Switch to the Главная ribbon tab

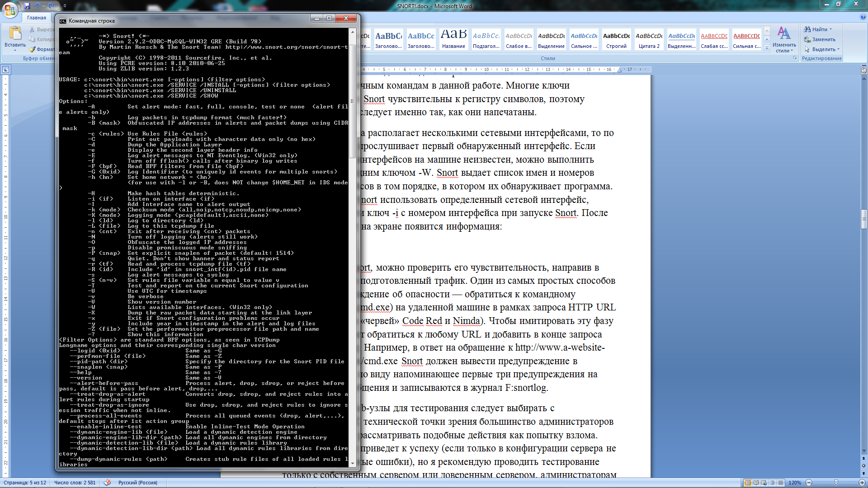pos(37,18)
